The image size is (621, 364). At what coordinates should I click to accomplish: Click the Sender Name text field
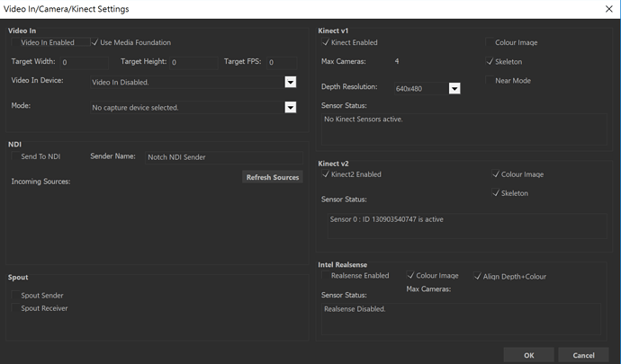[x=224, y=157]
